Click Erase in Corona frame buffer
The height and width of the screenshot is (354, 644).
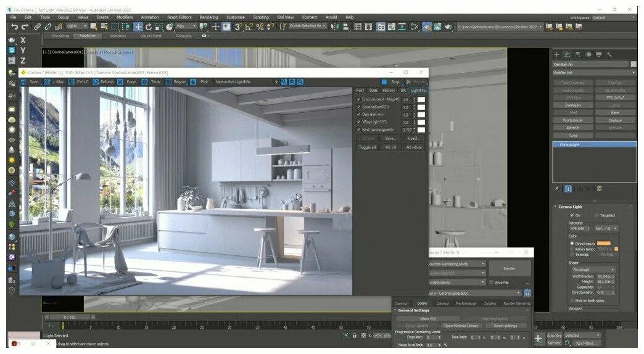pyautogui.click(x=127, y=82)
